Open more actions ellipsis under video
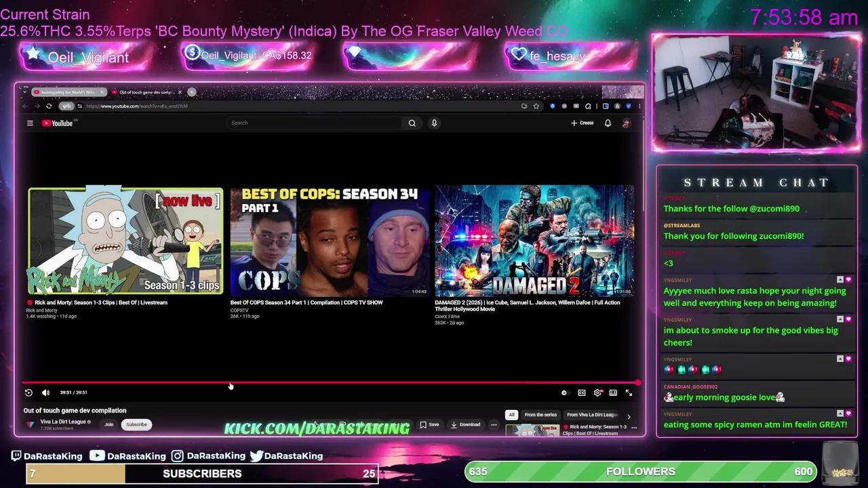 pyautogui.click(x=494, y=424)
